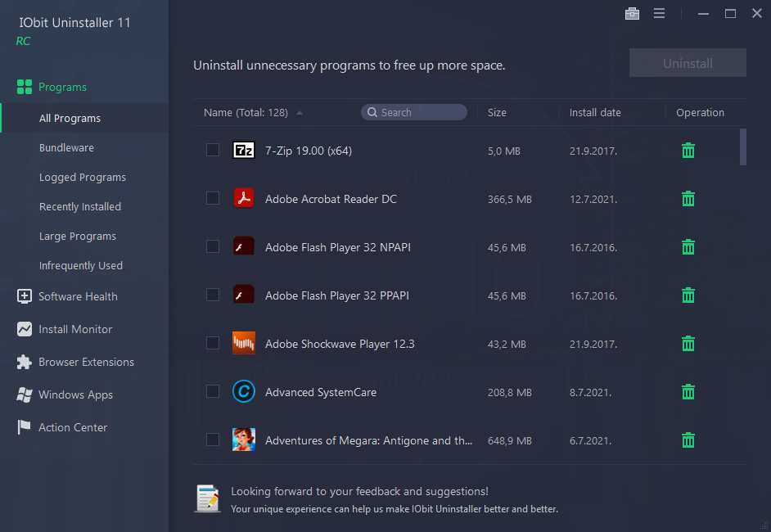Toggle the Name column sort arrow

coord(300,113)
